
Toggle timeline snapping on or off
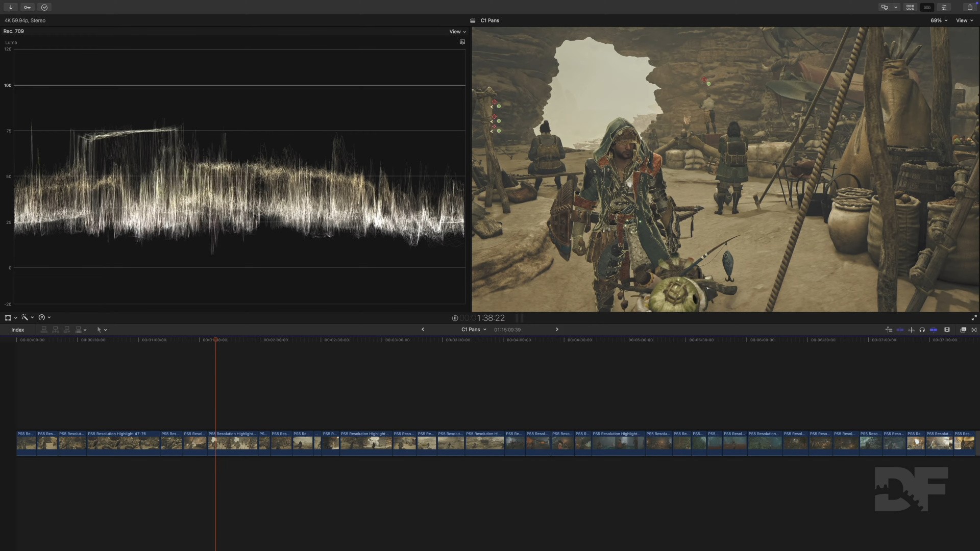pyautogui.click(x=934, y=330)
